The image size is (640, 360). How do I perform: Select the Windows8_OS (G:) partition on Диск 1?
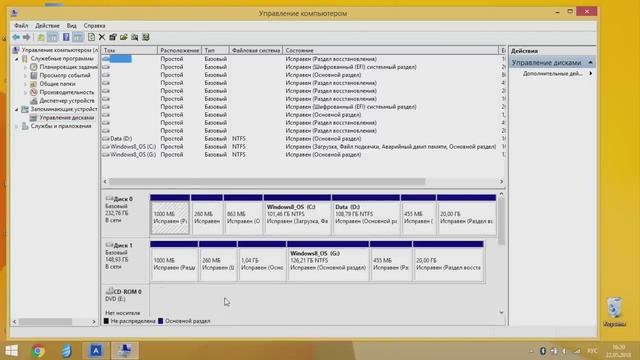point(328,261)
